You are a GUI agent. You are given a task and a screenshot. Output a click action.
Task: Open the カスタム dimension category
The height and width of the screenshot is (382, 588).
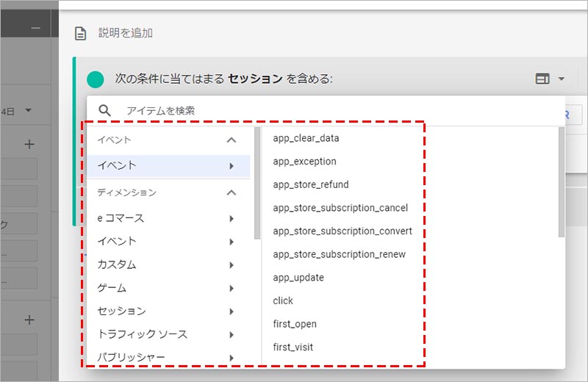pyautogui.click(x=169, y=264)
